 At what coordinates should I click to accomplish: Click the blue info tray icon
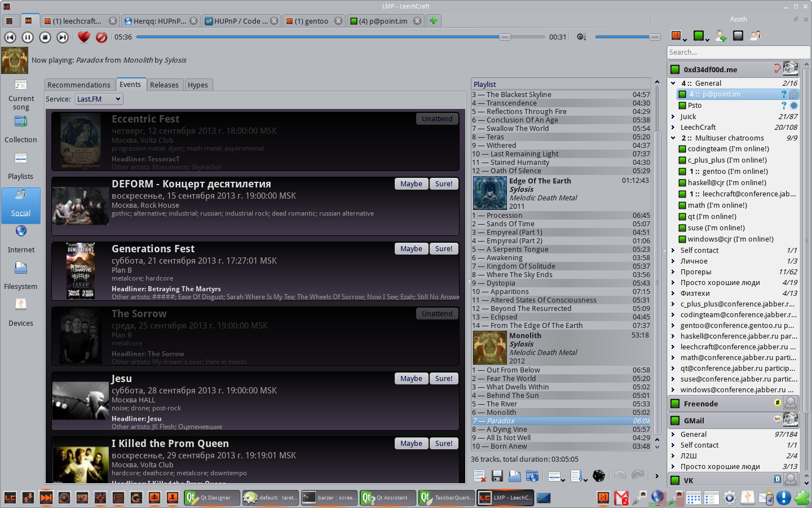pyautogui.click(x=784, y=498)
